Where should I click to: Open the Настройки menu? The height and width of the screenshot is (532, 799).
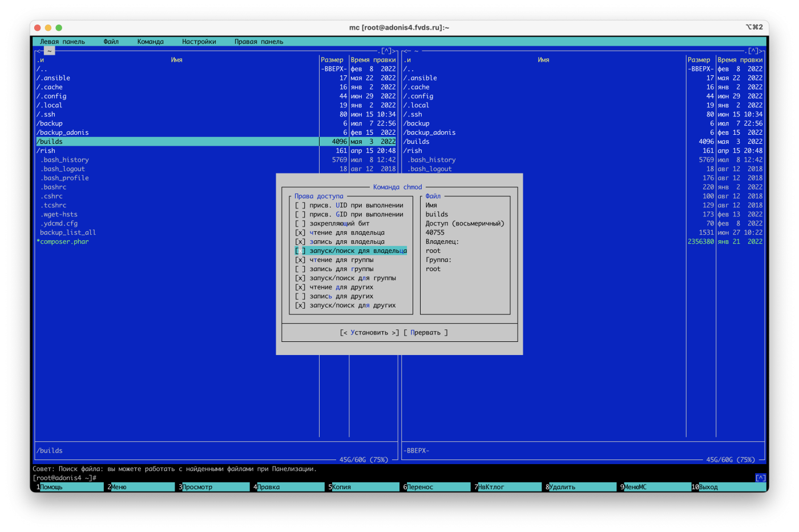point(199,42)
